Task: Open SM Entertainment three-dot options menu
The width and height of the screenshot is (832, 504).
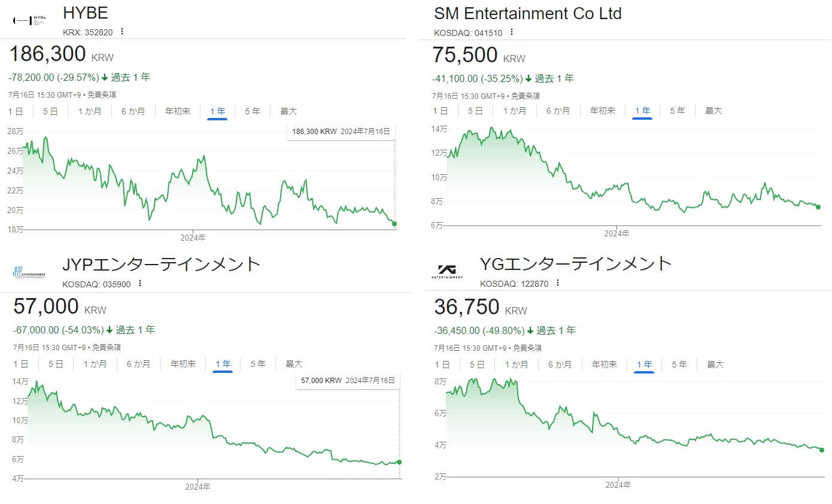Action: click(512, 32)
